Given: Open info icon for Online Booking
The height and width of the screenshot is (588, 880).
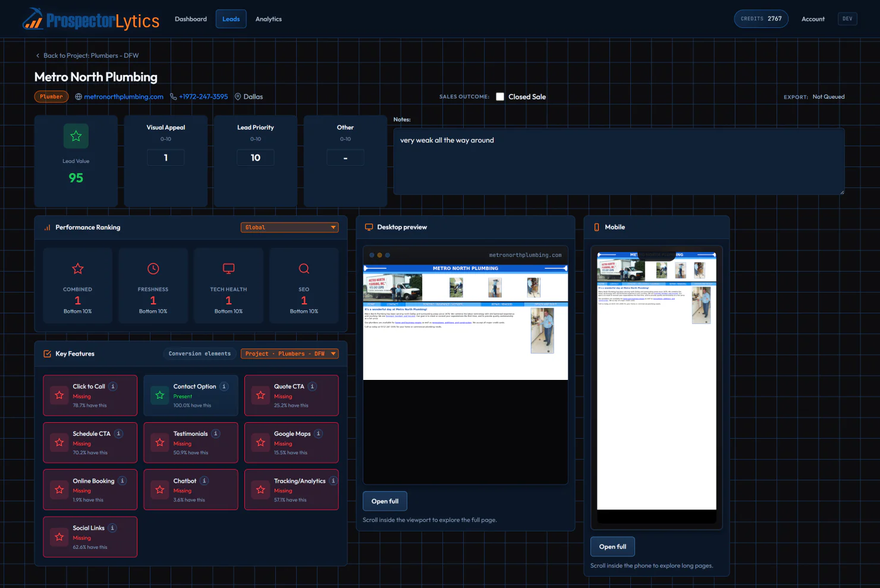Looking at the screenshot, I should pyautogui.click(x=122, y=481).
